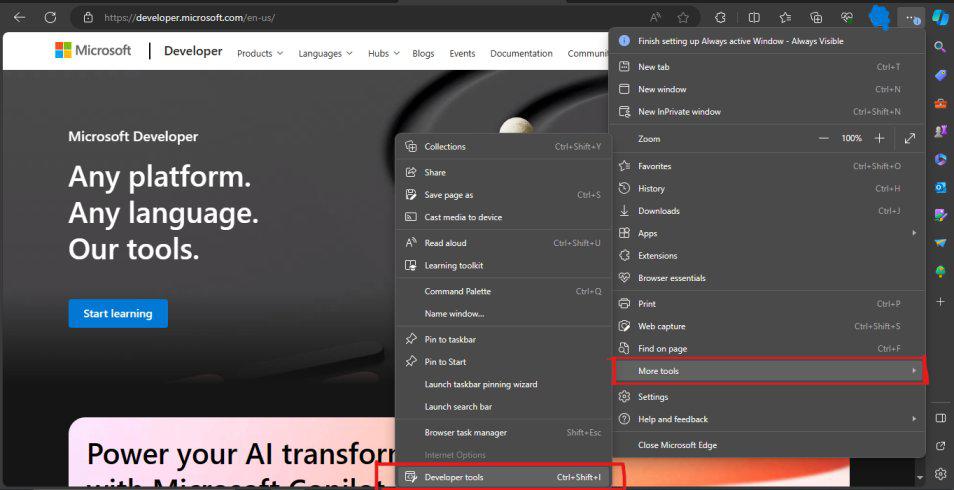Viewport: 954px width, 490px height.
Task: Open the Extensions puzzle icon in toolbar
Action: [720, 18]
